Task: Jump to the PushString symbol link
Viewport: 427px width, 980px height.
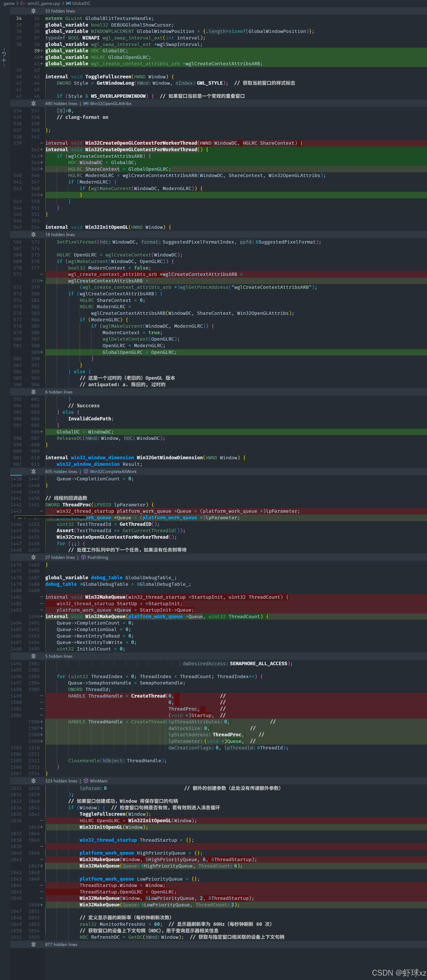Action: click(x=98, y=557)
